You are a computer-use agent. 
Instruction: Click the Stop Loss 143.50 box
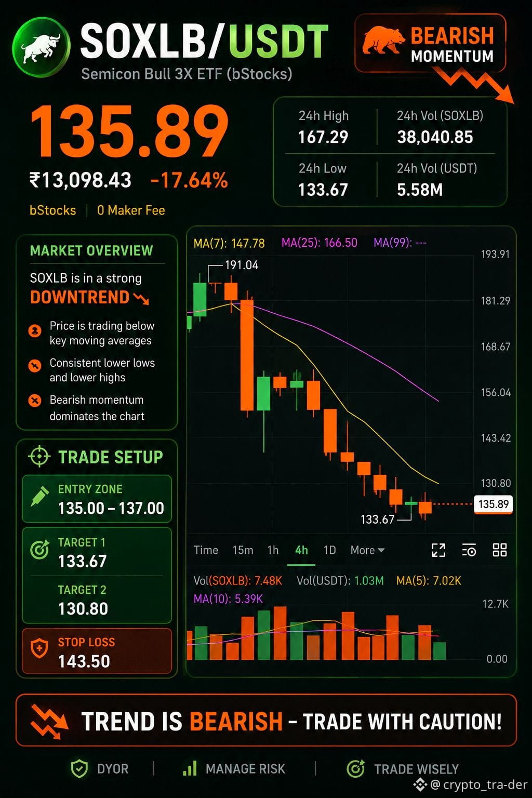(97, 651)
